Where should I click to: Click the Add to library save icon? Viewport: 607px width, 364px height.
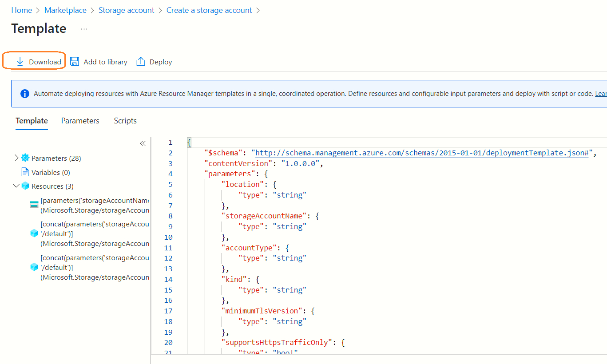tap(75, 62)
